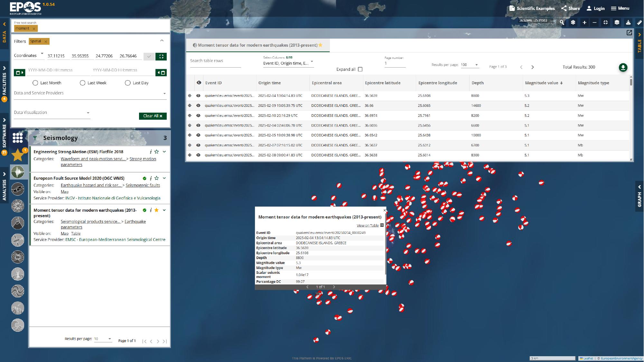Open the Menu in the top-right corner
Viewport: 644px width, 362px height.
tap(620, 8)
